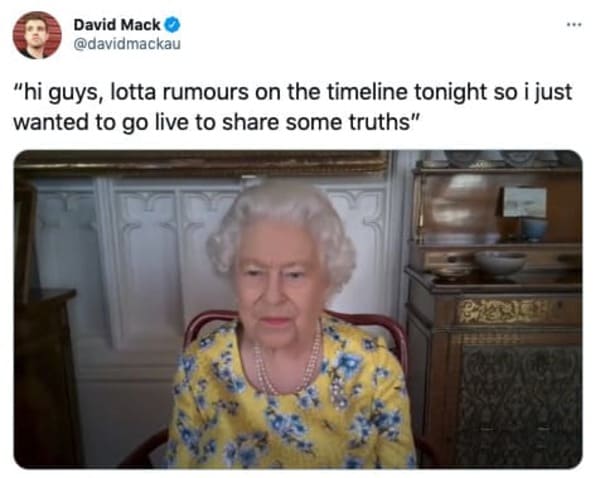Open the attached photo in the tweet
This screenshot has height=478, width=600.
pyautogui.click(x=298, y=309)
